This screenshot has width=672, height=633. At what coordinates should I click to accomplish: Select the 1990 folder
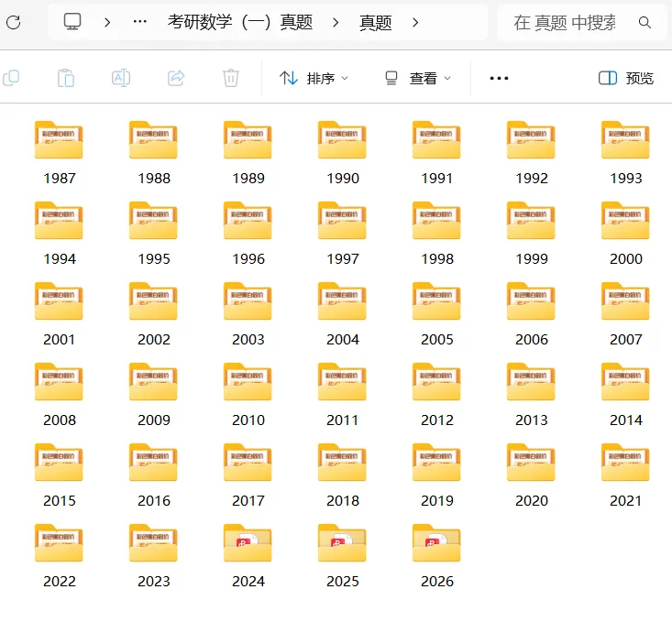click(x=343, y=153)
